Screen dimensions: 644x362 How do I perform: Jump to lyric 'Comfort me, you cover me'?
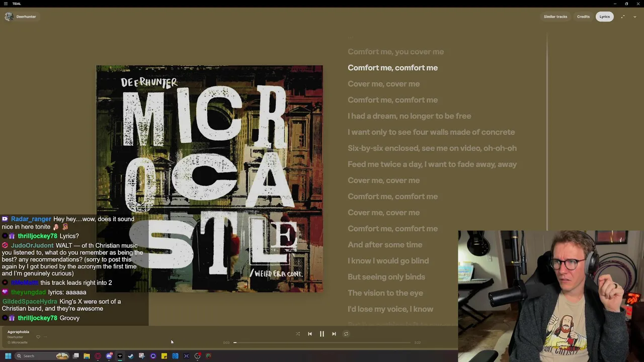[x=395, y=52]
